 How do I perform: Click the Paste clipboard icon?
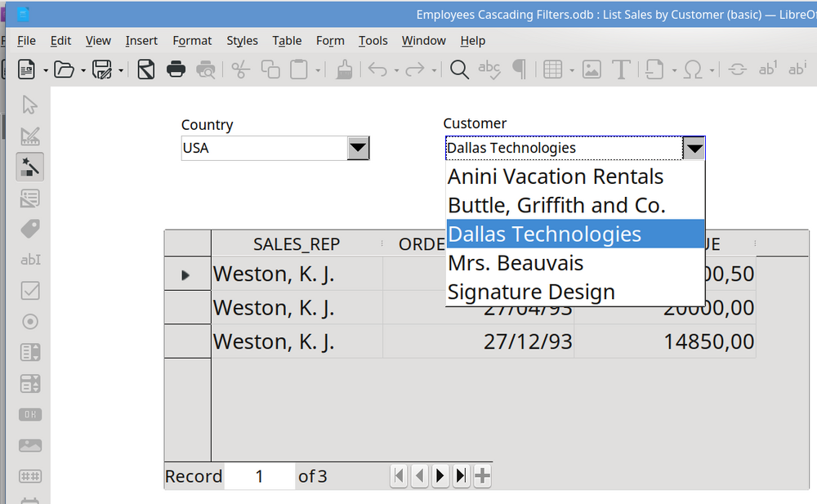pyautogui.click(x=298, y=69)
